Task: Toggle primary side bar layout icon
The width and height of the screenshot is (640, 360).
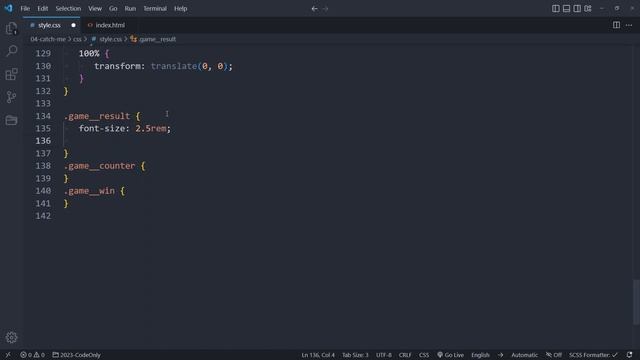Action: pyautogui.click(x=556, y=9)
